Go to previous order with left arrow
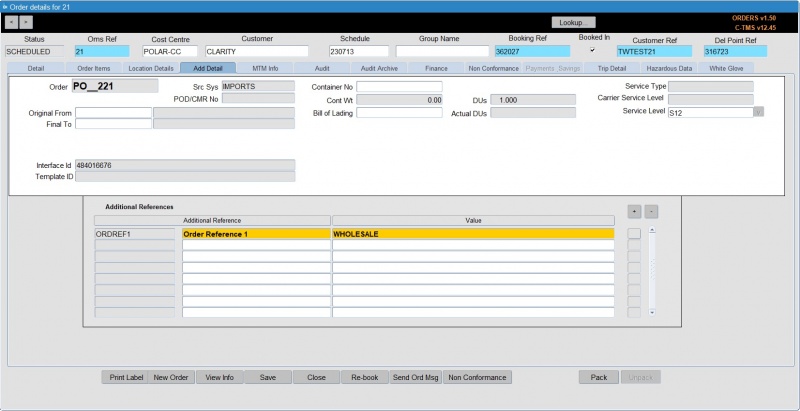 [12, 22]
